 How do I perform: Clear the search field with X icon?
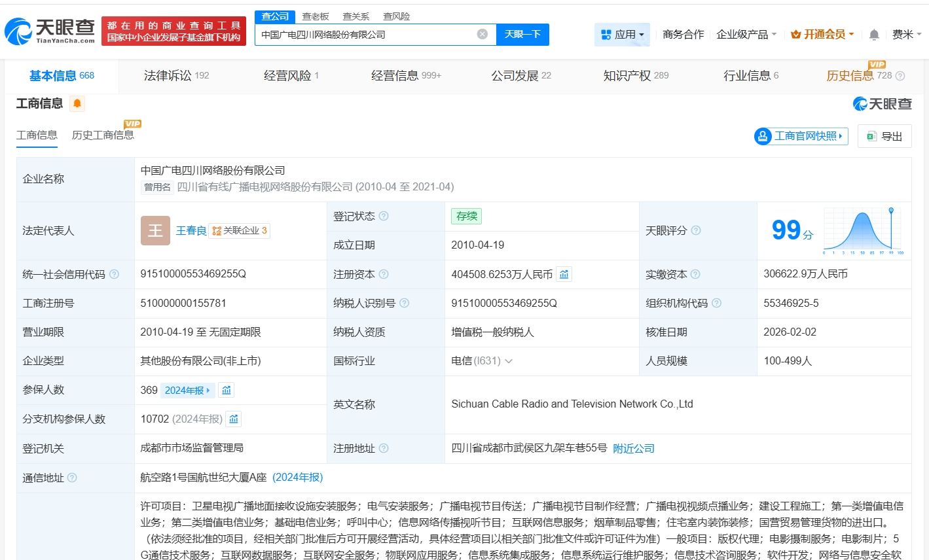(482, 34)
